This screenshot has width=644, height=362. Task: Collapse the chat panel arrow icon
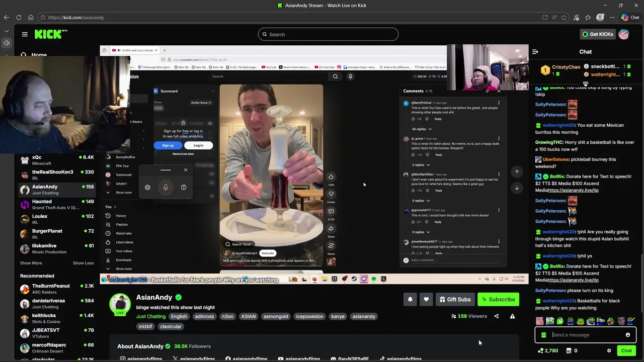tap(535, 52)
